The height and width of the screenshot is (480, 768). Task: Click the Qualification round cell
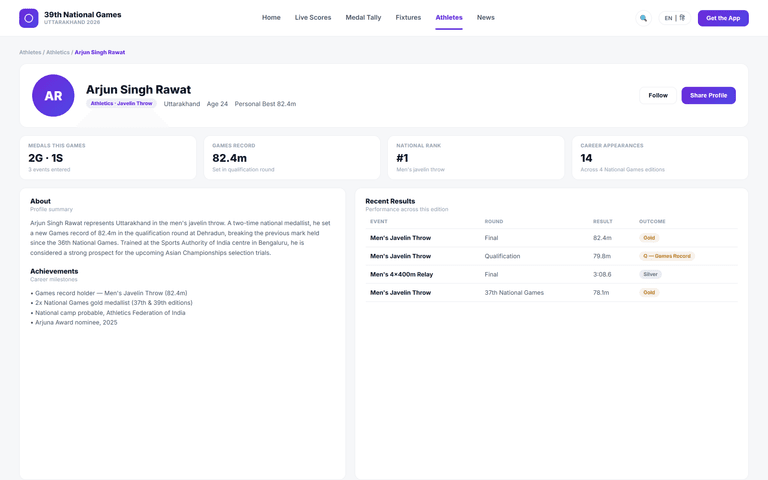point(502,256)
